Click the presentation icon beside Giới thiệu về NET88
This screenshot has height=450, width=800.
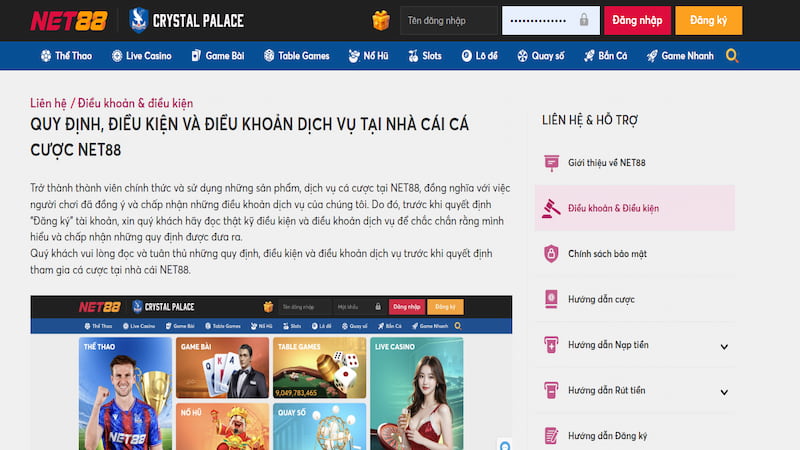[x=551, y=163]
